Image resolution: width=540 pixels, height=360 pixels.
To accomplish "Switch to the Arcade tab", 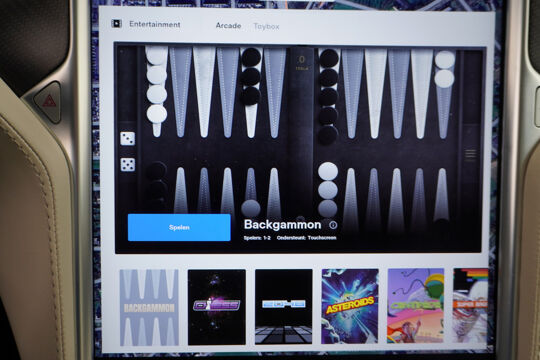I will (228, 25).
